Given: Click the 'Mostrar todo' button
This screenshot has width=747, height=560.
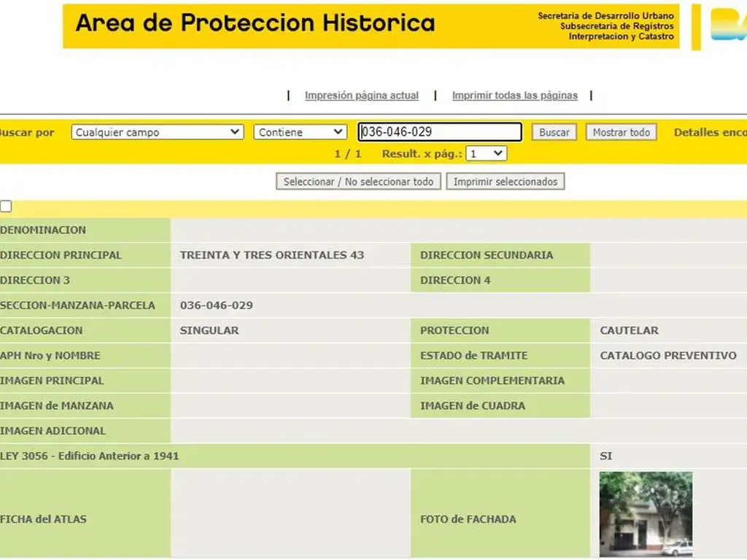Looking at the screenshot, I should pos(621,132).
